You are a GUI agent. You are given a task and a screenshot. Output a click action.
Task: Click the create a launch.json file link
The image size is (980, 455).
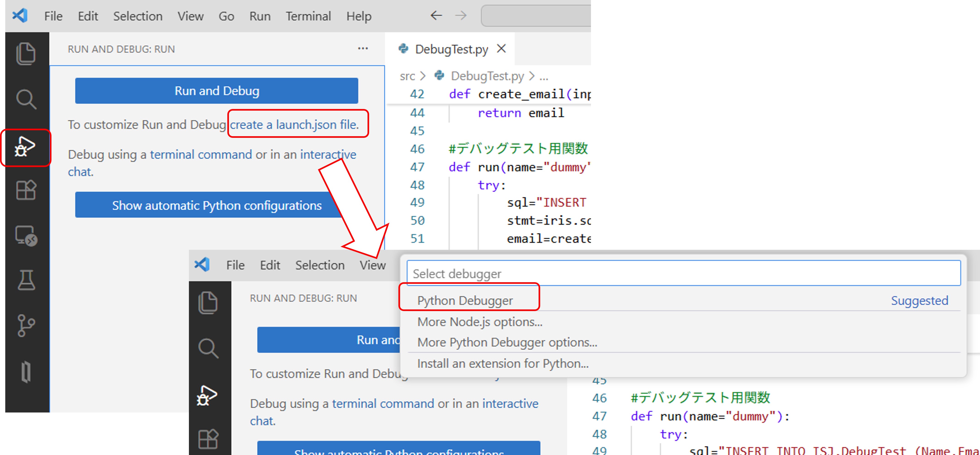click(x=294, y=125)
